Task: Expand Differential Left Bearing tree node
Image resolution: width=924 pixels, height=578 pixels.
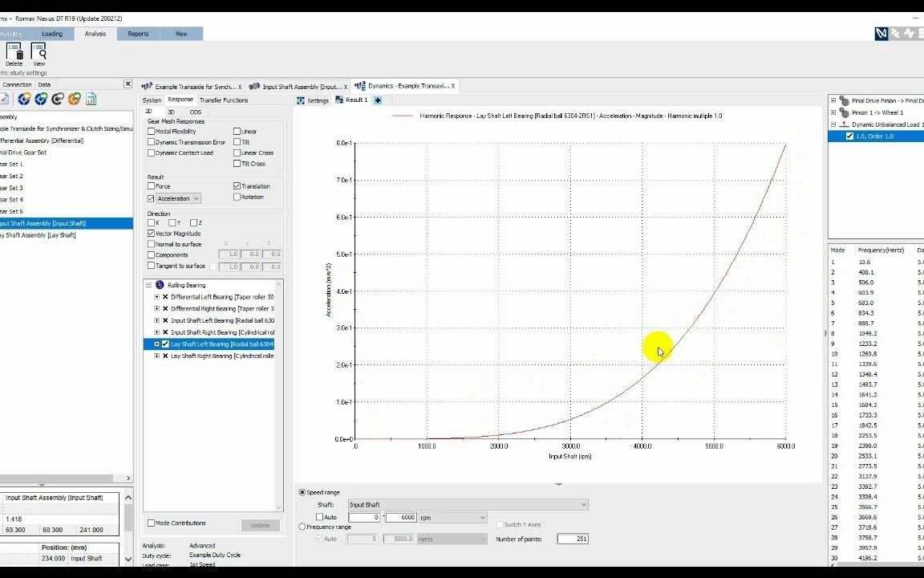Action: 156,297
